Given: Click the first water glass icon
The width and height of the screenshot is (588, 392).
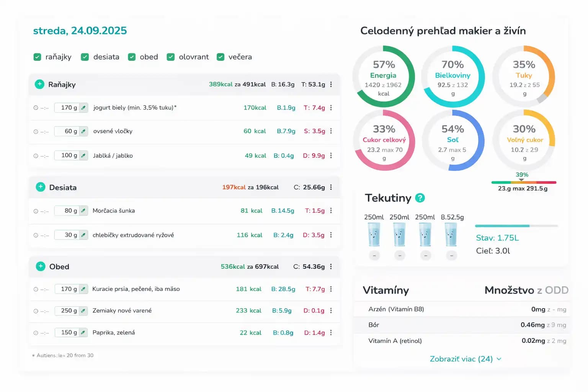Looking at the screenshot, I should coord(374,234).
